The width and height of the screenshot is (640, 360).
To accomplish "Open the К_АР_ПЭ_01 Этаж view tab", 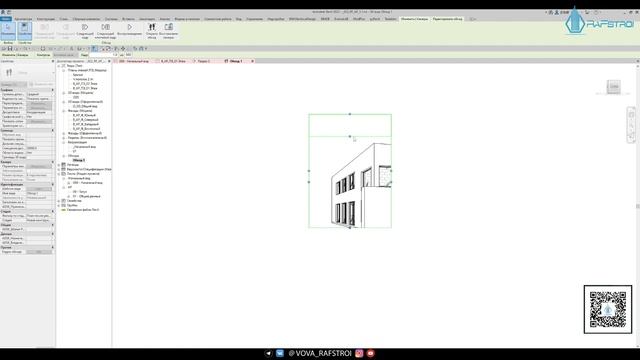I will click(x=173, y=61).
